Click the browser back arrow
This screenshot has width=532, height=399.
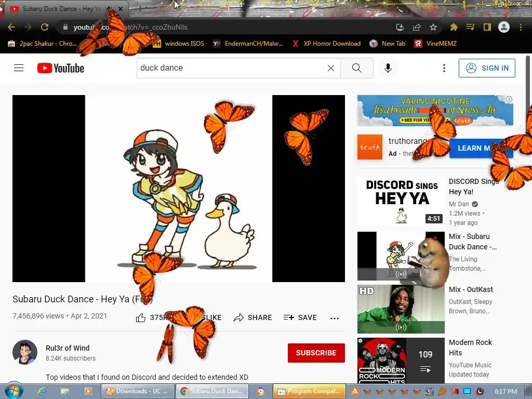point(11,27)
